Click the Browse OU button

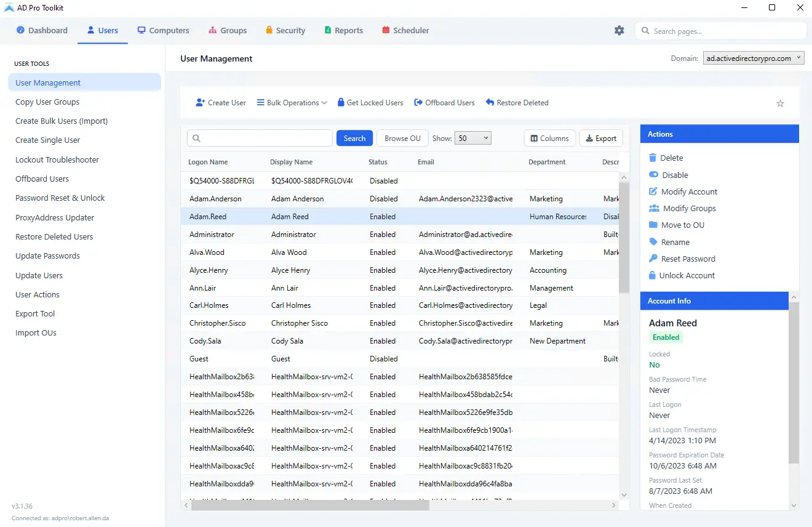[402, 139]
